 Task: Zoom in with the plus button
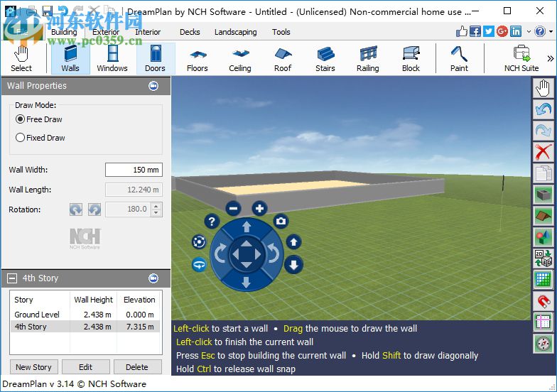tap(259, 208)
